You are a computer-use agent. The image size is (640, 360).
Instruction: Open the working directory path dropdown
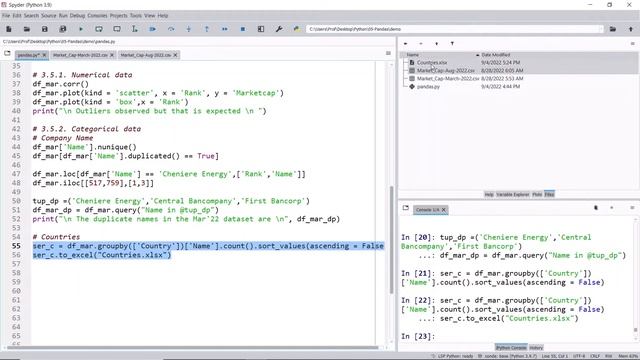click(601, 29)
